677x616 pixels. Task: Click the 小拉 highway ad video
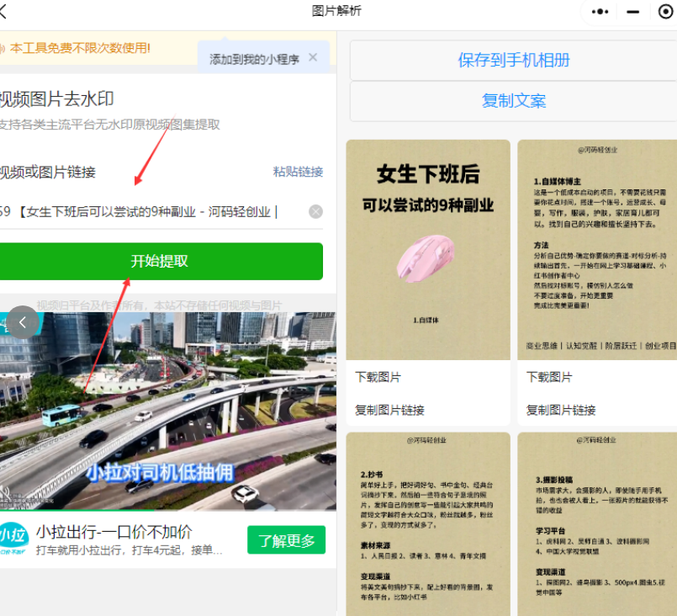coord(168,412)
